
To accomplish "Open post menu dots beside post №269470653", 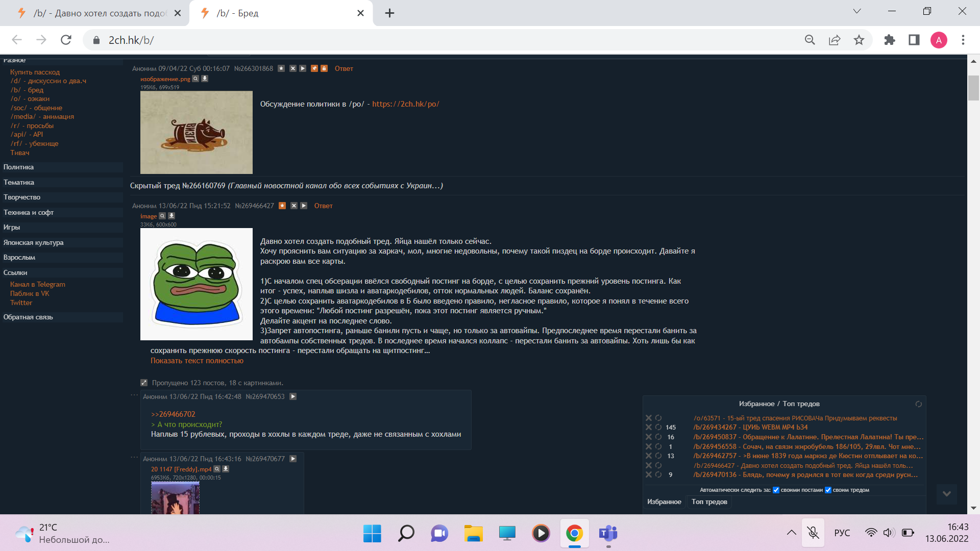I will (x=134, y=395).
